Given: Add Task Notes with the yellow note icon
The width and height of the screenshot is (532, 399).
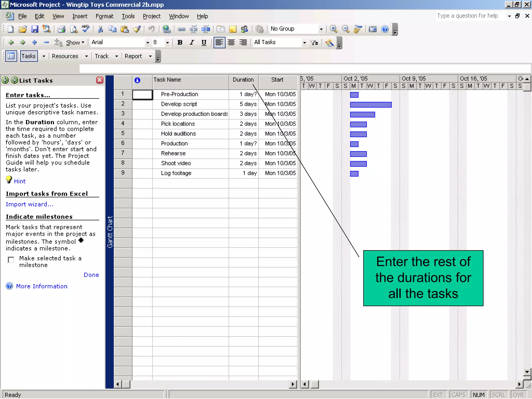Looking at the screenshot, I should point(233,29).
